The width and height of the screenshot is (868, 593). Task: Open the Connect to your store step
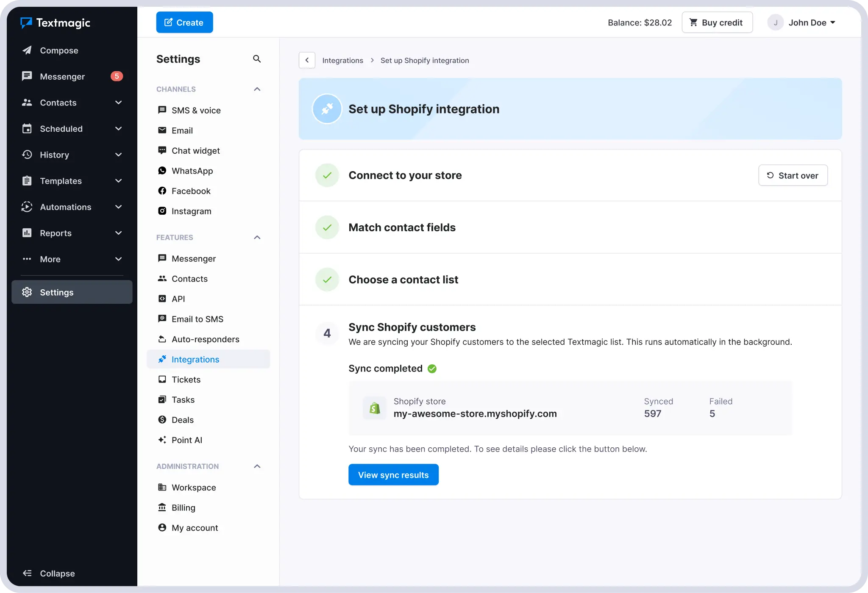pos(570,175)
